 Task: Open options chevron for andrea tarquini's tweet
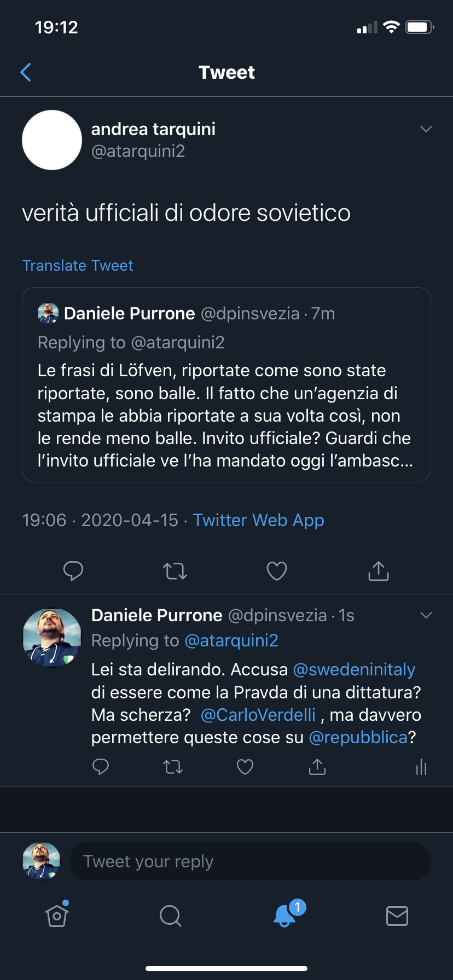coord(426,129)
